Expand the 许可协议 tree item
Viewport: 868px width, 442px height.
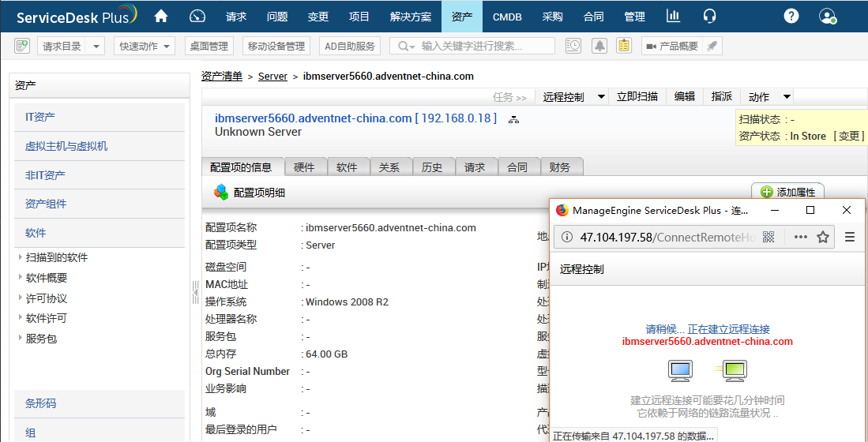(21, 298)
